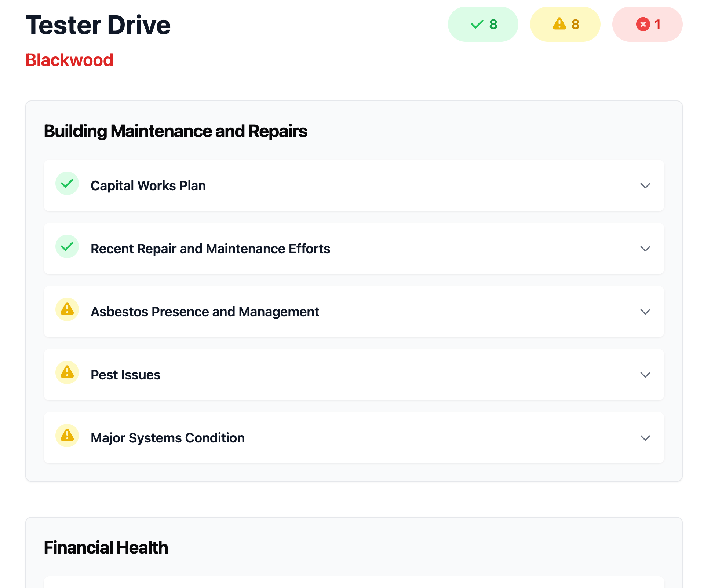Click the Asbestos Presence and Management title
Screen dimensions: 711x588
205,312
